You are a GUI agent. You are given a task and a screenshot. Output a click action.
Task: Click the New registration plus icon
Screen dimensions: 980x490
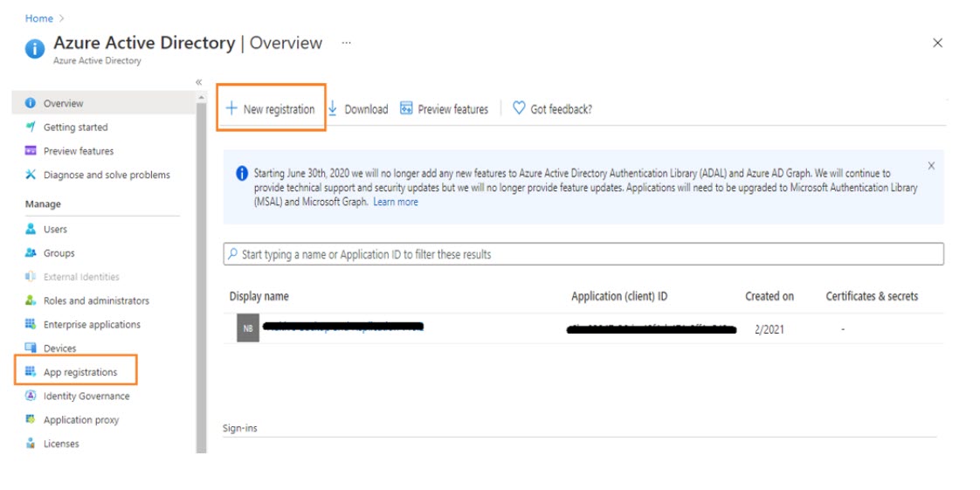(x=231, y=108)
